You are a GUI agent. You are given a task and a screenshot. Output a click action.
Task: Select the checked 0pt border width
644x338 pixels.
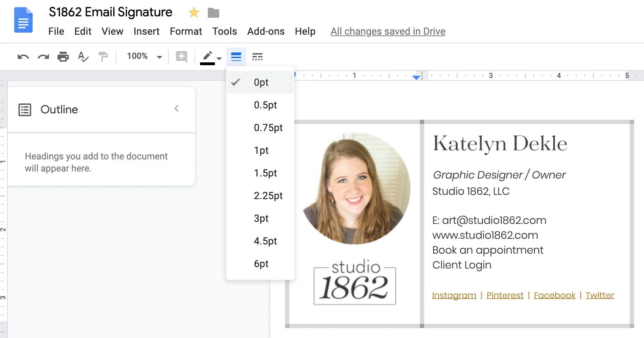tap(261, 82)
